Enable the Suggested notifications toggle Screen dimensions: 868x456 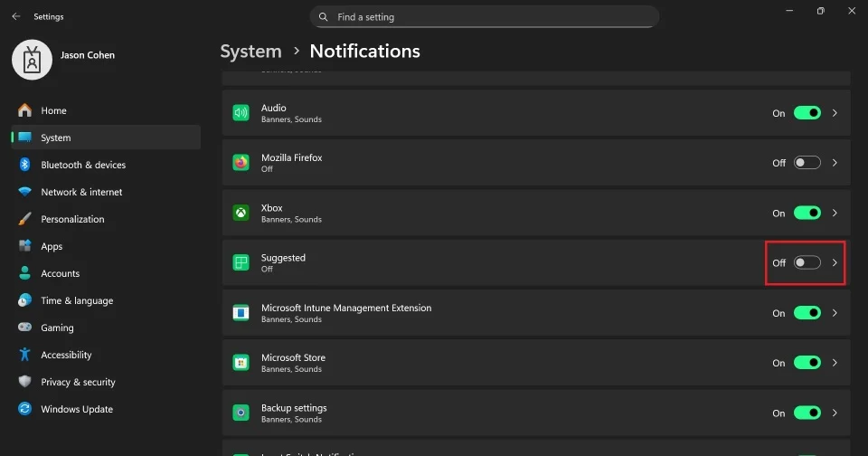[807, 263]
